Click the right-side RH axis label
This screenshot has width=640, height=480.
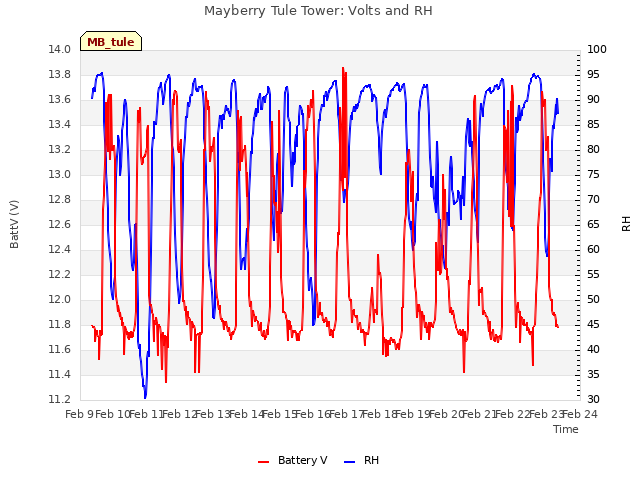coord(626,224)
